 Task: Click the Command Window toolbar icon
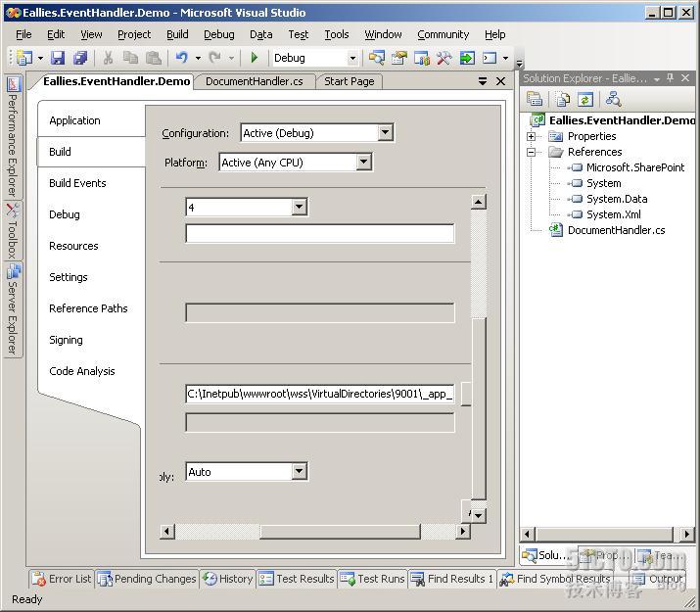coord(490,58)
